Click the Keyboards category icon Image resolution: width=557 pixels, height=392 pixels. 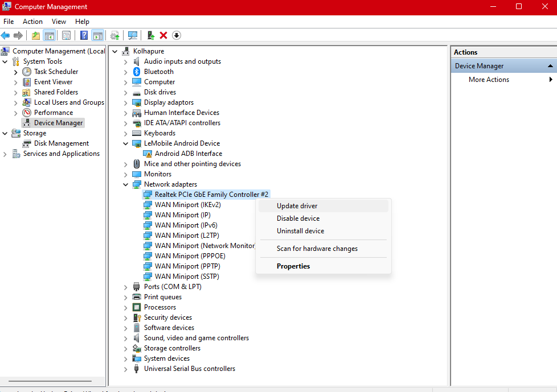tap(137, 133)
